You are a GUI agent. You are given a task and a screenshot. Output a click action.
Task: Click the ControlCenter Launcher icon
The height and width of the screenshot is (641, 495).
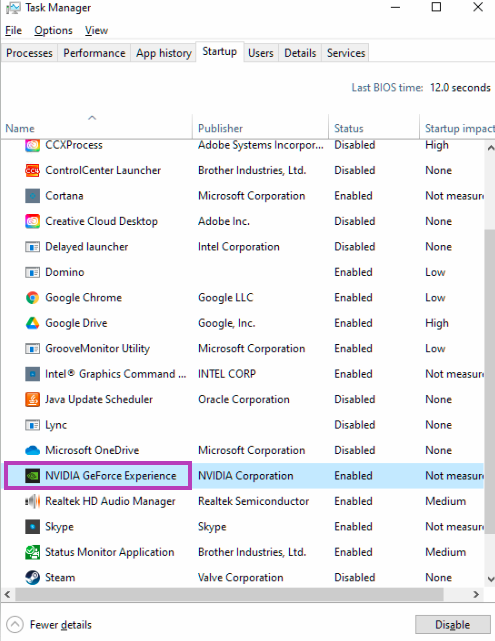[x=32, y=170]
